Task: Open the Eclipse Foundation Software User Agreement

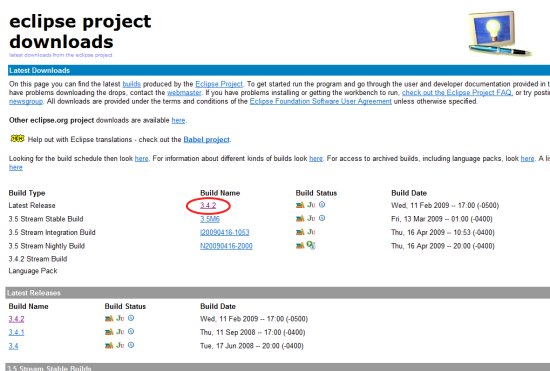Action: [321, 101]
